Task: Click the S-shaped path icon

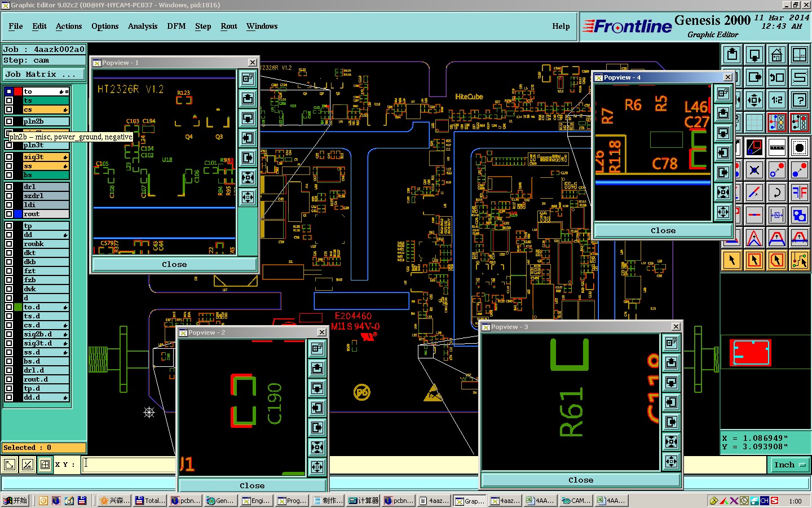Action: pyautogui.click(x=800, y=77)
